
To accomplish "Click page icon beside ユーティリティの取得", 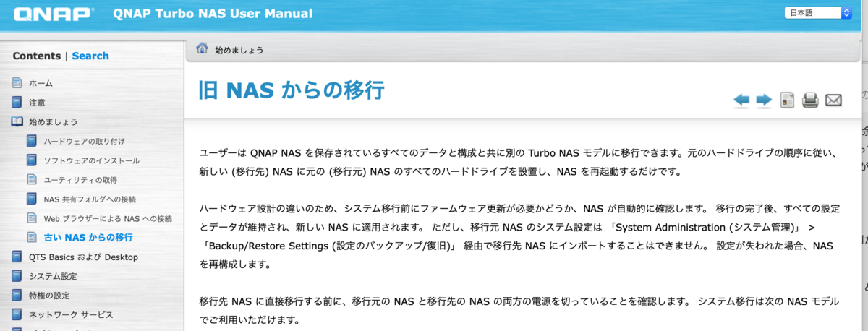I will [x=32, y=179].
